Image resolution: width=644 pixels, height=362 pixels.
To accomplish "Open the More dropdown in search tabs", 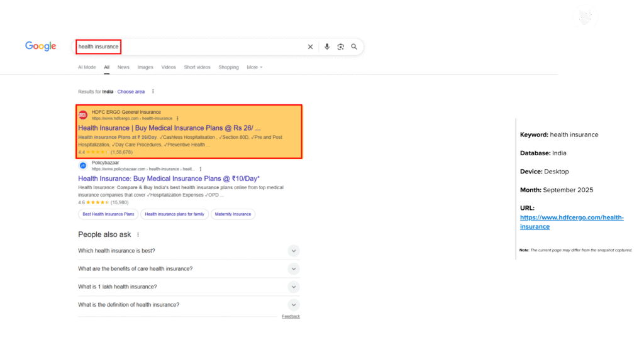I will click(254, 67).
